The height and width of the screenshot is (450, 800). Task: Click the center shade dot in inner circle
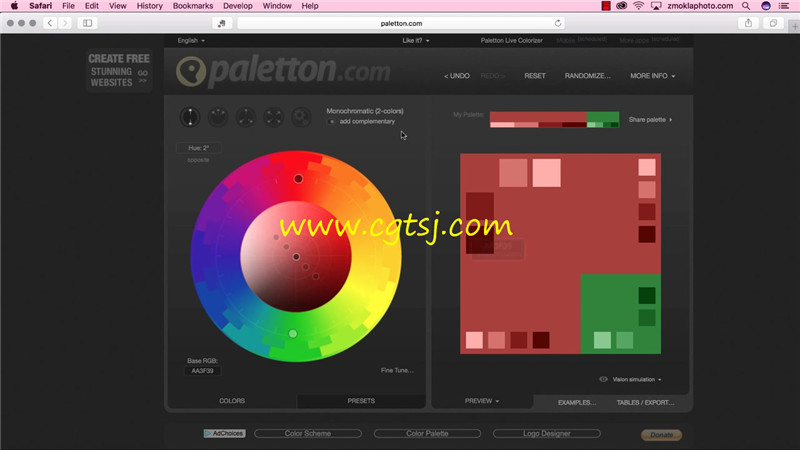tap(296, 257)
